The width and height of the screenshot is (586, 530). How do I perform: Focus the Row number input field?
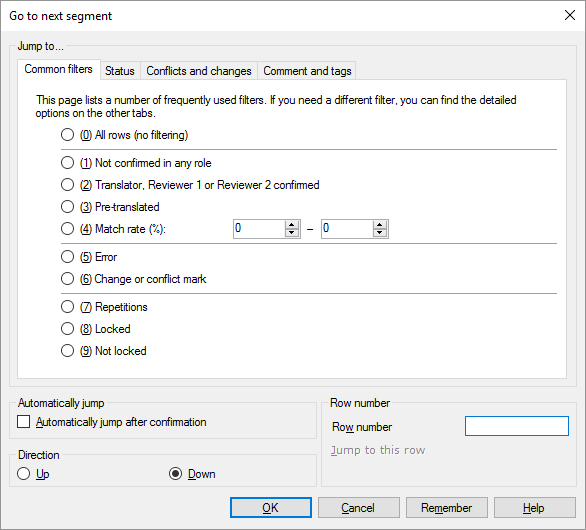(x=517, y=426)
